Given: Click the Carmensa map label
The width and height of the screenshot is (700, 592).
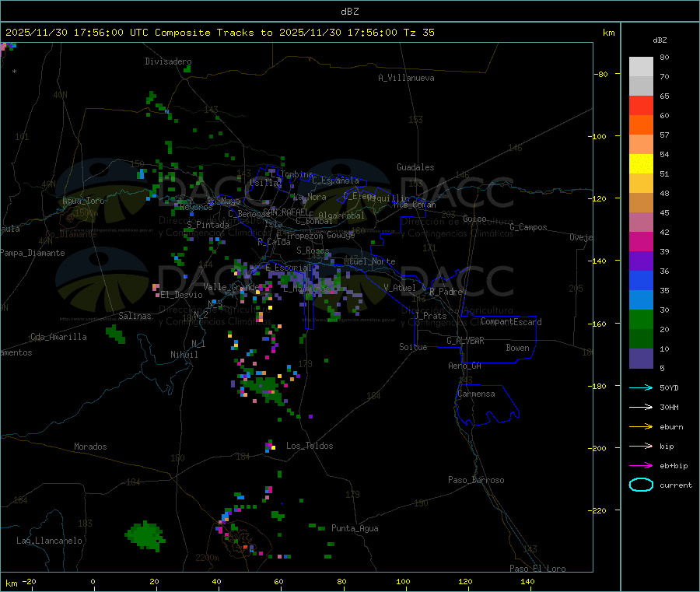Looking at the screenshot, I should [476, 394].
